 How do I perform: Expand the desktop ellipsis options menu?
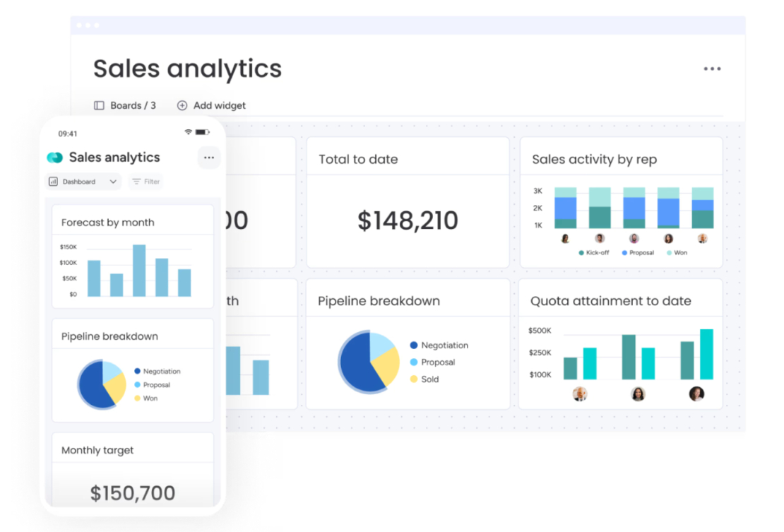[712, 69]
